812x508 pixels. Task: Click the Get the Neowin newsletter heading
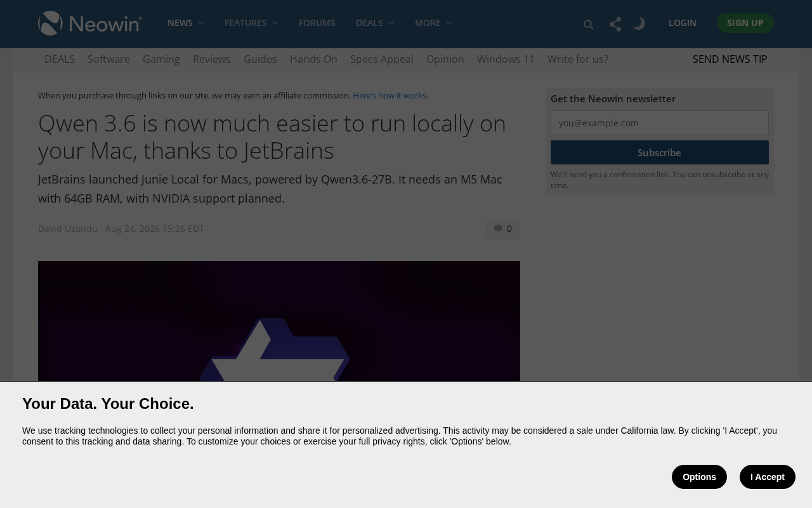613,98
